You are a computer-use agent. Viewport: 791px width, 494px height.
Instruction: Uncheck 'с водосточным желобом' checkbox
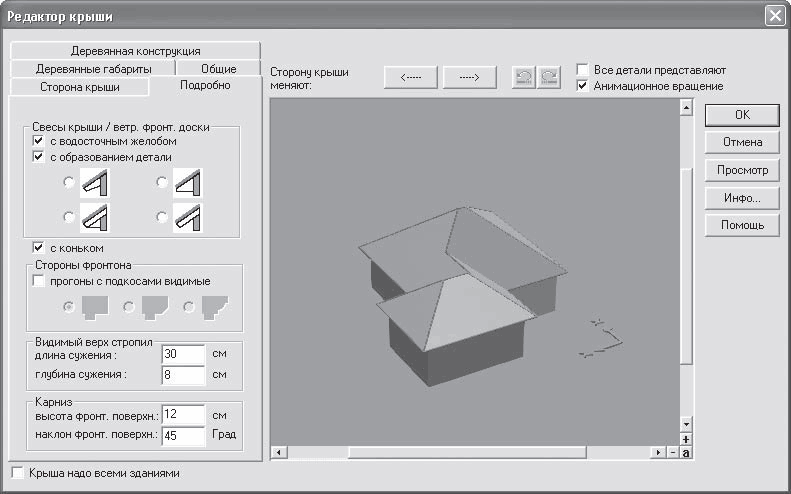pyautogui.click(x=38, y=141)
